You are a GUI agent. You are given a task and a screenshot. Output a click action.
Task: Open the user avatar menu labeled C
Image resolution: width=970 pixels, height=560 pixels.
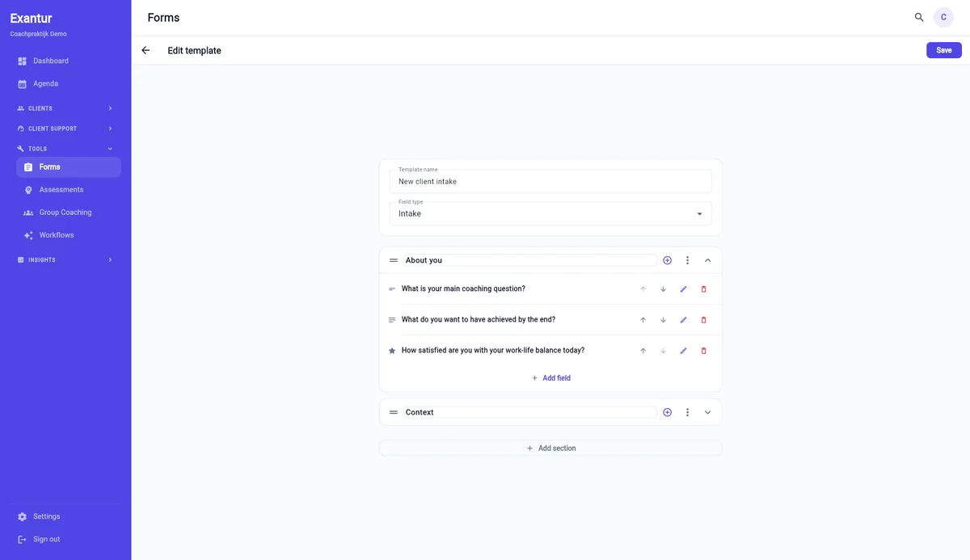click(x=943, y=17)
